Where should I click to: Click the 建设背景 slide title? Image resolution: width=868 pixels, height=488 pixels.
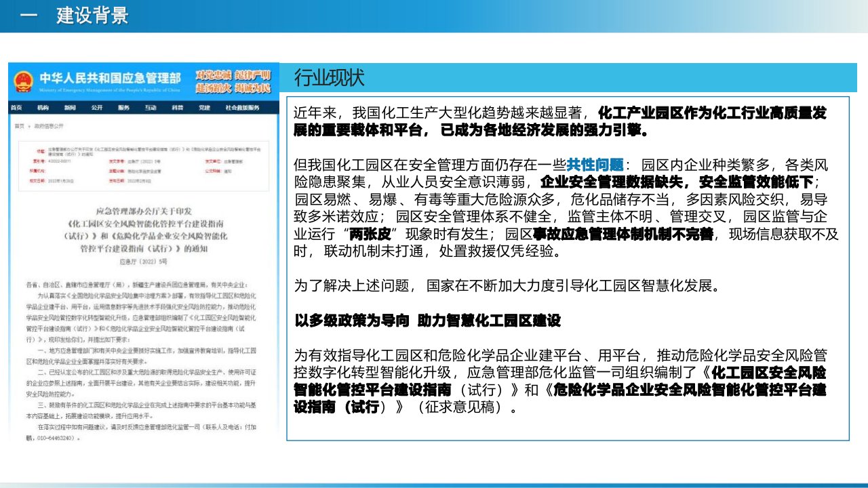coord(92,16)
